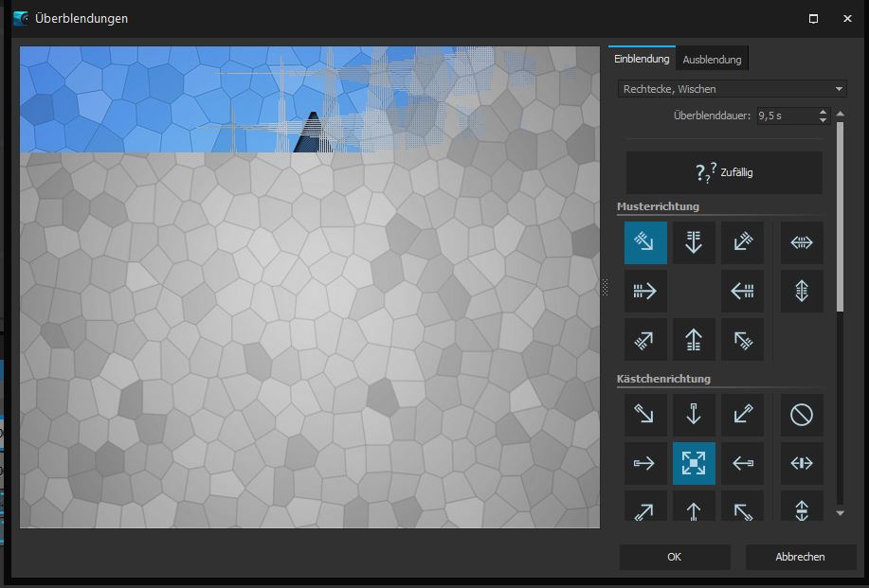
Task: Click the settings panel vertical scrollbar
Action: pyautogui.click(x=840, y=218)
